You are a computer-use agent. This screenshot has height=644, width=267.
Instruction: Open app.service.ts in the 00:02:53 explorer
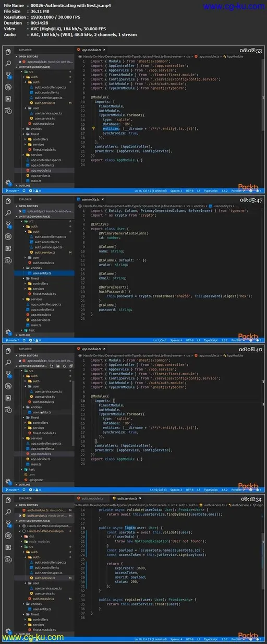[x=40, y=175]
